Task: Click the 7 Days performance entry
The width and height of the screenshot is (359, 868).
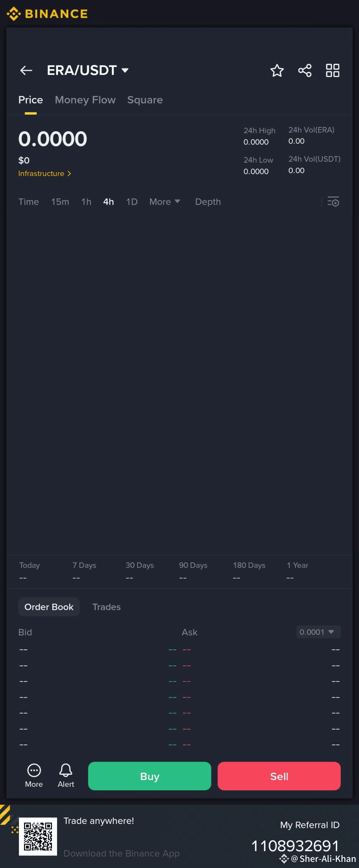Action: 84,571
